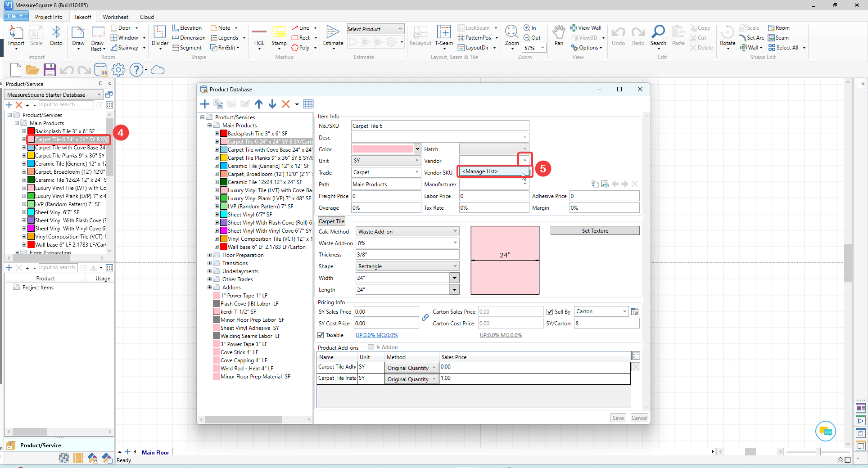Click the Set Texture button

[595, 231]
